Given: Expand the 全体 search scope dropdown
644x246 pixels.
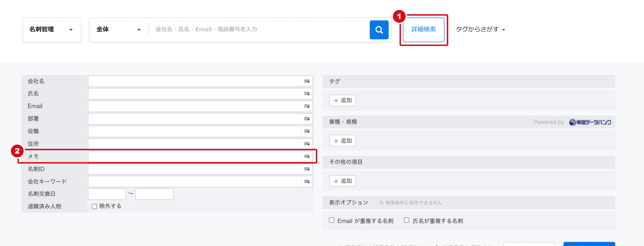Looking at the screenshot, I should click(x=119, y=30).
